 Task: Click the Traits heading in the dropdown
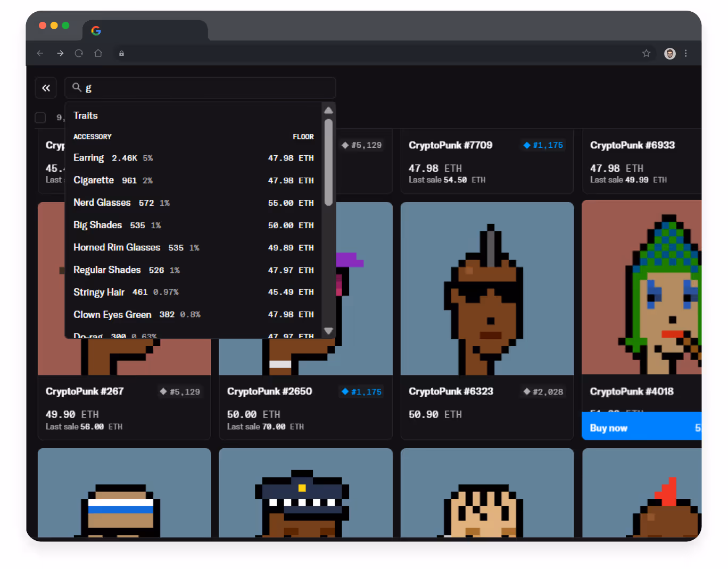pos(85,115)
